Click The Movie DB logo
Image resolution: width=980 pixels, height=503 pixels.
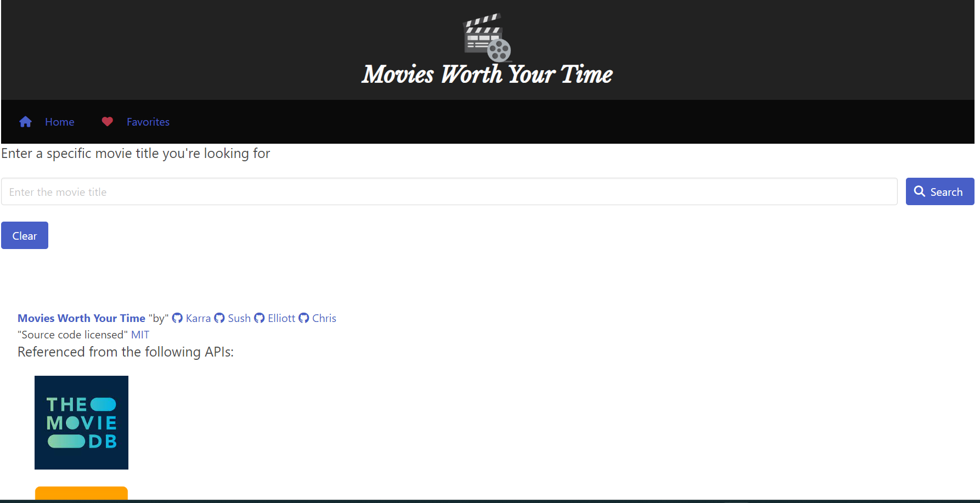click(81, 422)
